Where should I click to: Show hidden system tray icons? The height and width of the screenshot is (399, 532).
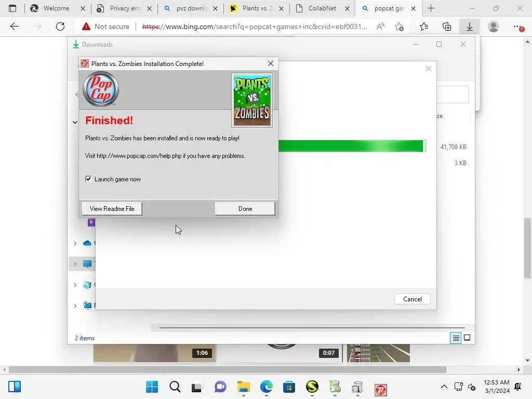444,387
